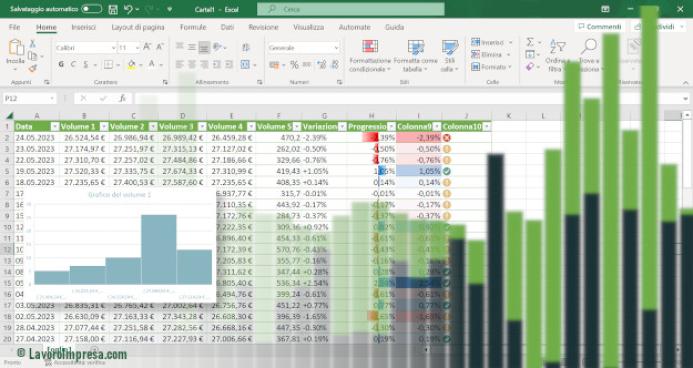This screenshot has height=368, width=693.
Task: Increase font size with larger A icon
Action: click(147, 47)
